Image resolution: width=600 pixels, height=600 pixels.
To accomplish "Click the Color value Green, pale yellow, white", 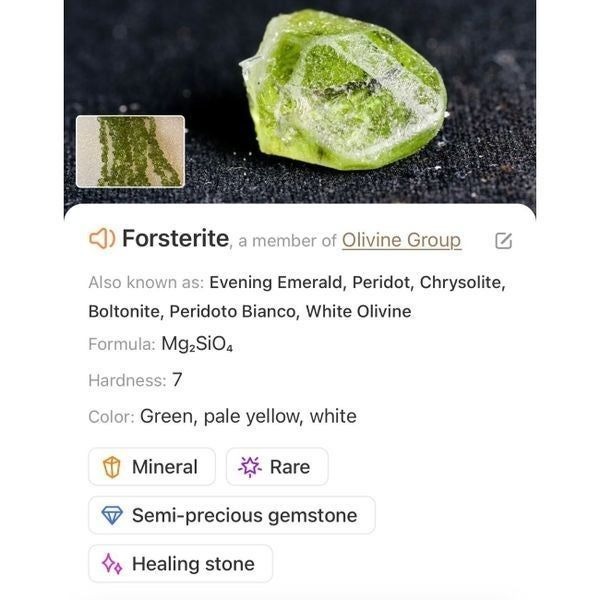I will [248, 416].
